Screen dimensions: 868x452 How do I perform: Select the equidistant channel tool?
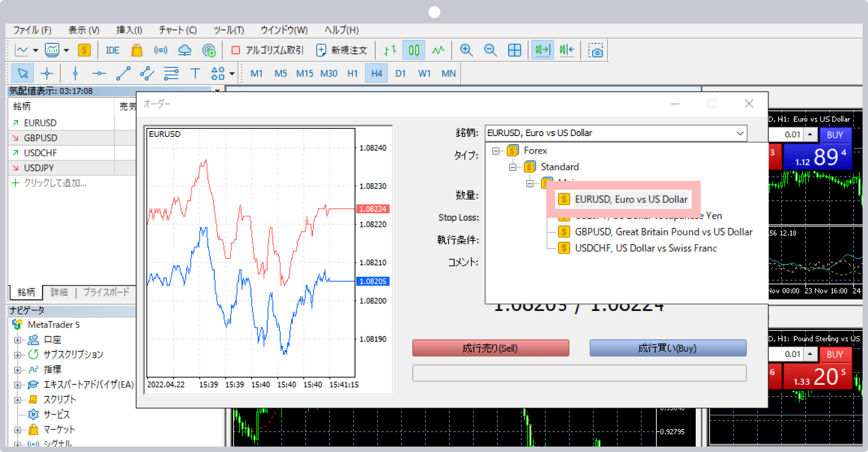147,73
